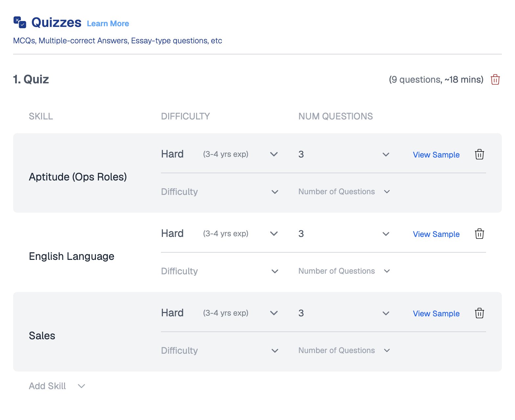View Sample for English Language
515x420 pixels.
(x=436, y=234)
